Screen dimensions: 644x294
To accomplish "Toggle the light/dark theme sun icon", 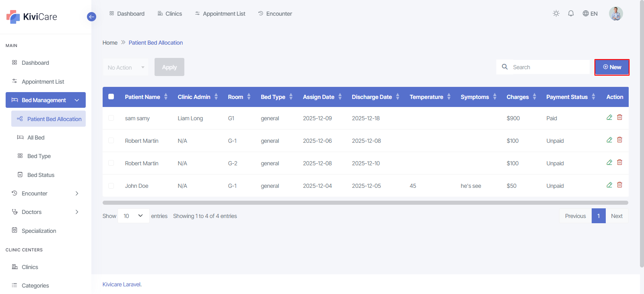I will [556, 14].
